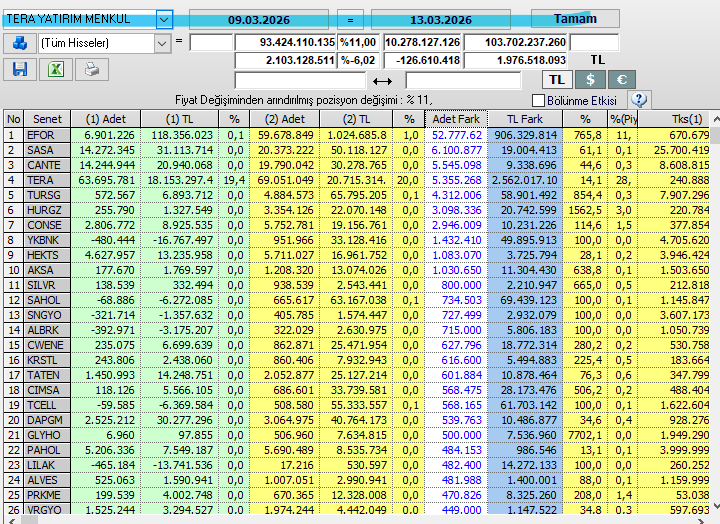
Task: Sort by (2) TL column header
Action: [356, 119]
